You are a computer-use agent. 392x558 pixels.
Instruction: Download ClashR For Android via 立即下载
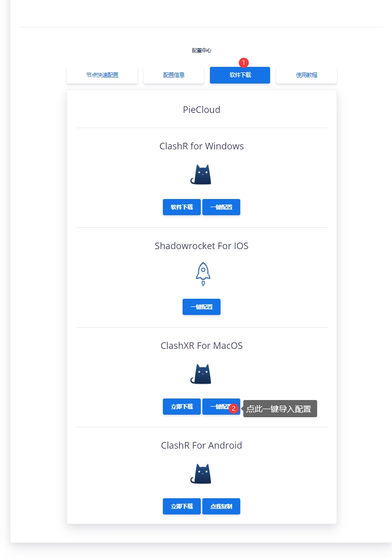tap(182, 506)
